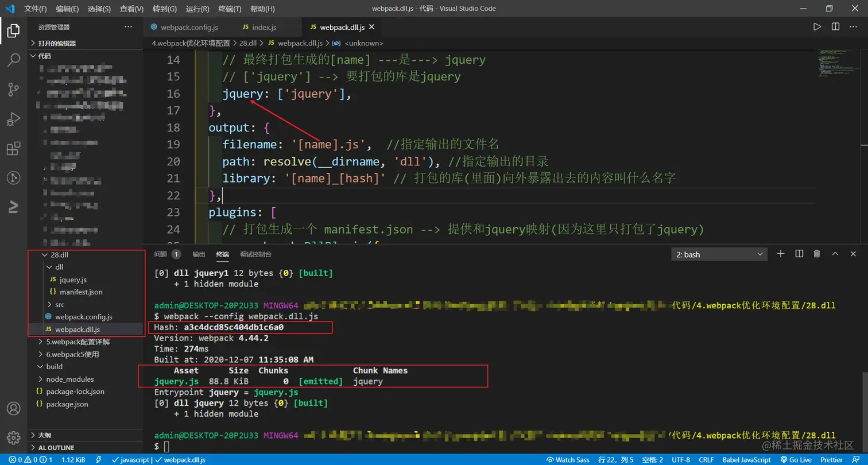Click the feedback icon in status bar
The width and height of the screenshot is (868, 465).
coord(855,460)
